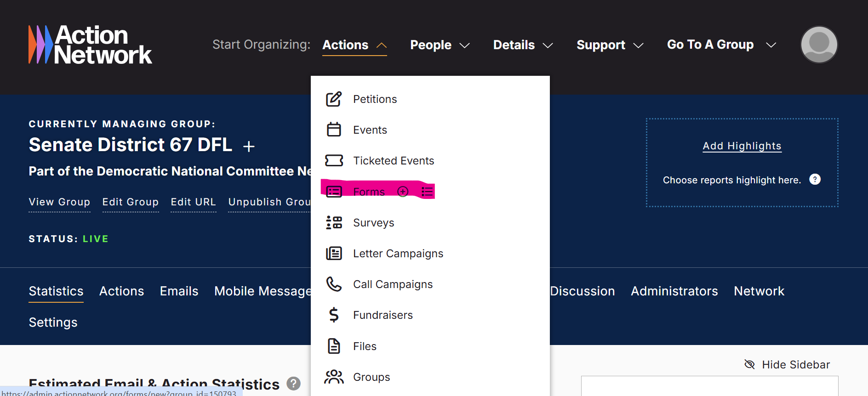Select Letter Campaigns menu entry
The width and height of the screenshot is (868, 396).
click(398, 254)
